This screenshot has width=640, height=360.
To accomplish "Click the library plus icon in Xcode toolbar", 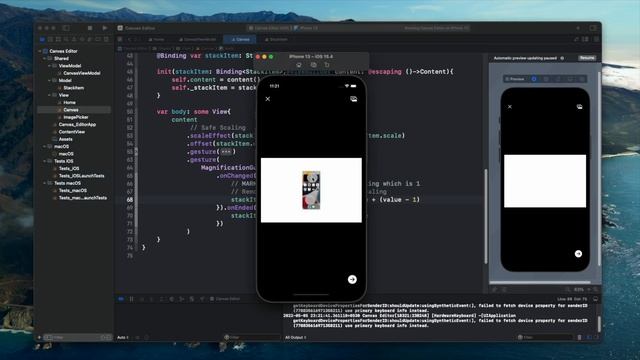I will tap(578, 28).
